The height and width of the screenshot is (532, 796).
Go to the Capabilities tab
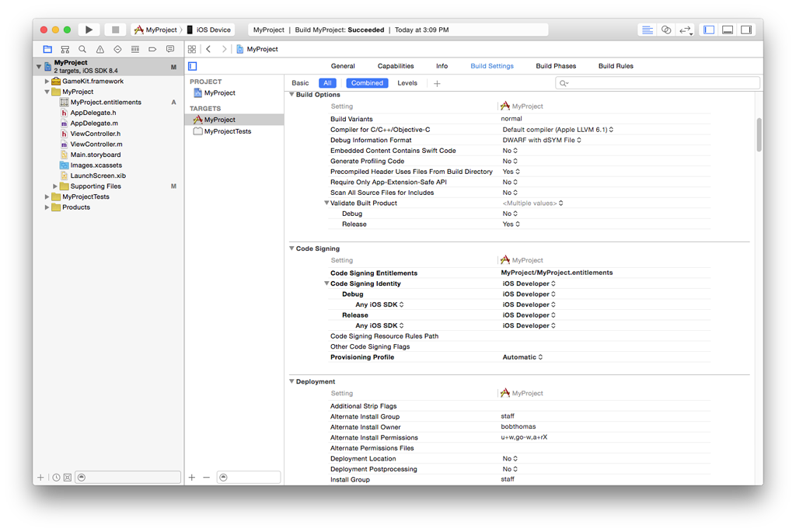pos(396,66)
